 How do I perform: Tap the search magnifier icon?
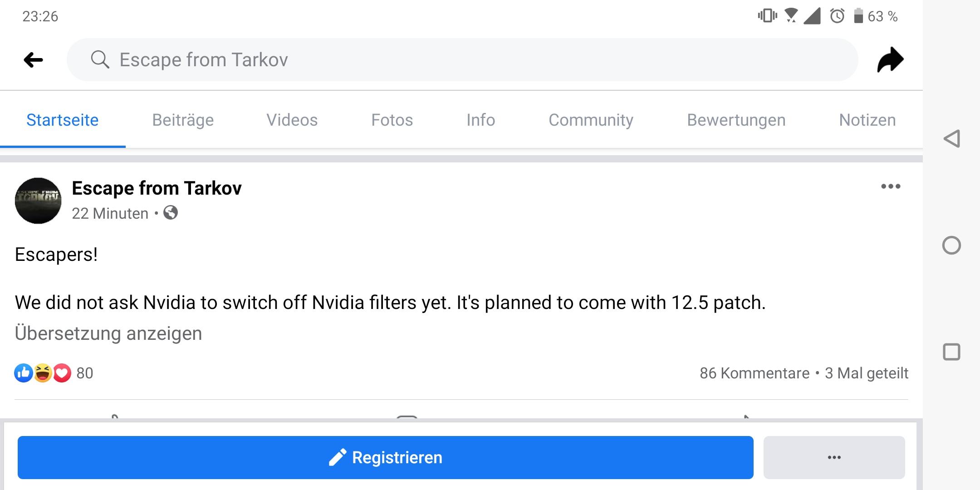pyautogui.click(x=100, y=59)
